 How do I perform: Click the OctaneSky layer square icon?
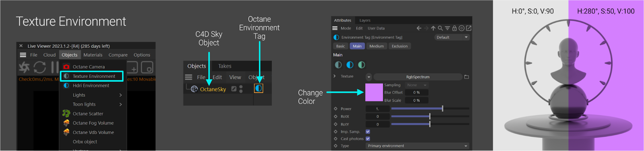[x=234, y=89]
